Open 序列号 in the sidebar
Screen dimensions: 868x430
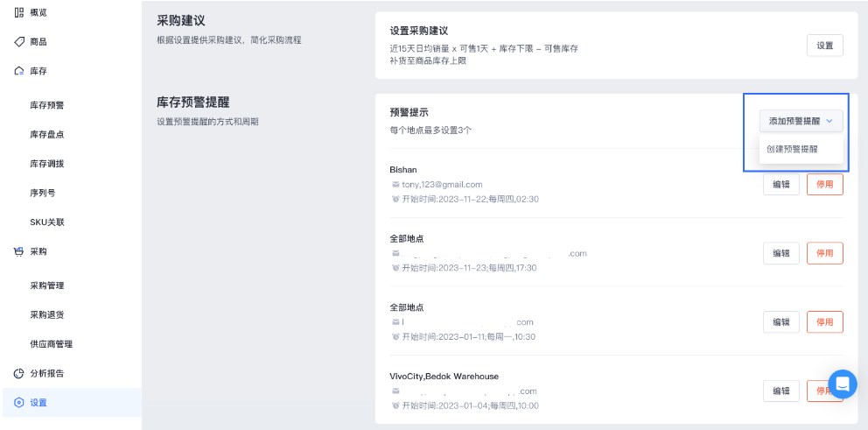click(43, 193)
